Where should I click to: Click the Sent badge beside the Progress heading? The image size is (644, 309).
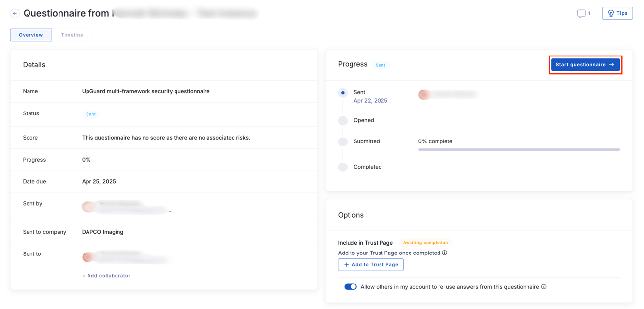(x=381, y=64)
